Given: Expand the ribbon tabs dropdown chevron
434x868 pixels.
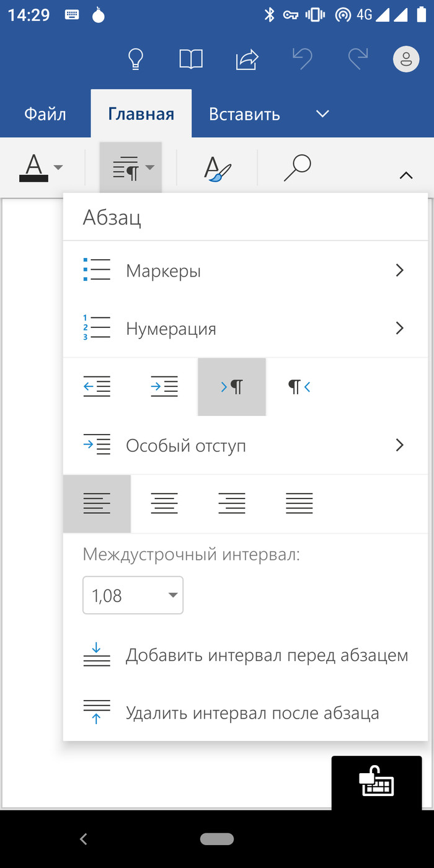Looking at the screenshot, I should (x=322, y=113).
